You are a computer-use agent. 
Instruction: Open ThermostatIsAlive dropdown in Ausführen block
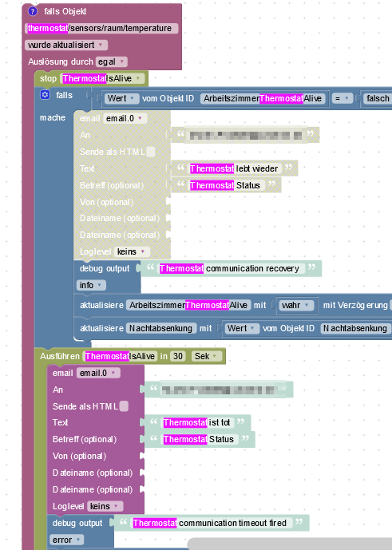(x=119, y=356)
